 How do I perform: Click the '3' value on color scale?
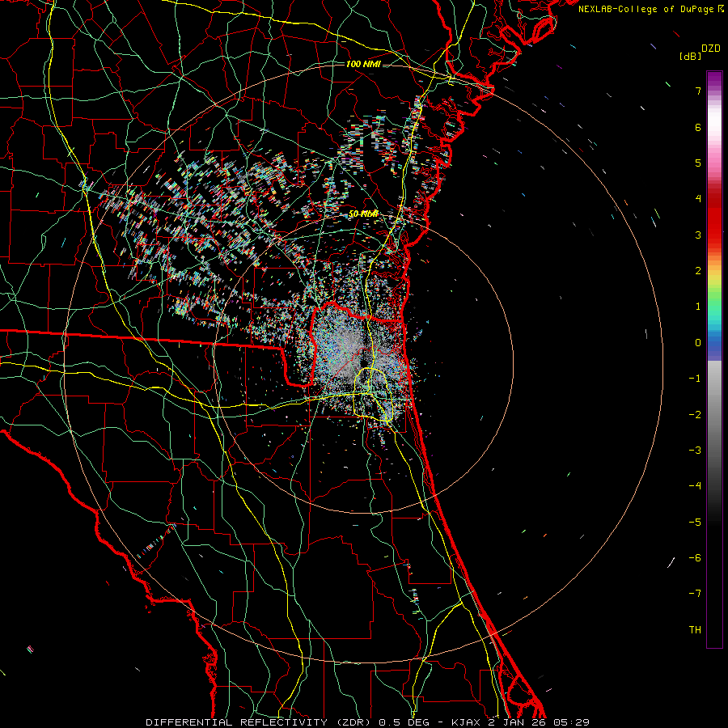(x=698, y=235)
